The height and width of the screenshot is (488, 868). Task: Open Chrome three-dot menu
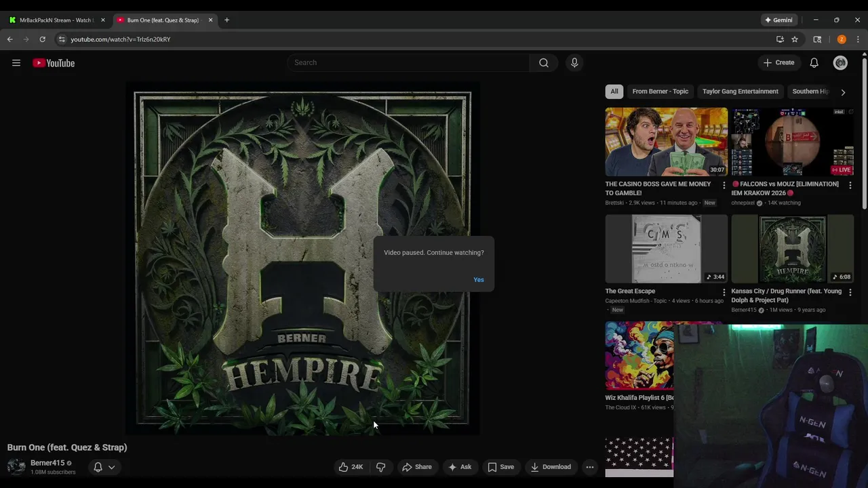click(858, 39)
